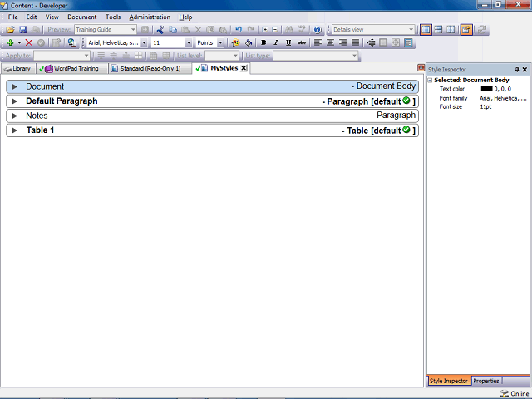This screenshot has width=532, height=399.
Task: Switch to the Properties bottom tab
Action: tap(486, 381)
